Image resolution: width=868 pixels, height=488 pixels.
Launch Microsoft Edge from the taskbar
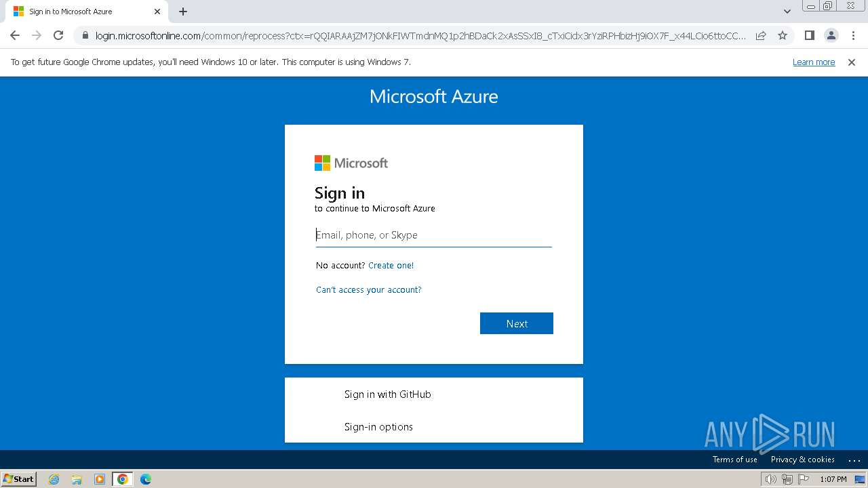tap(146, 479)
